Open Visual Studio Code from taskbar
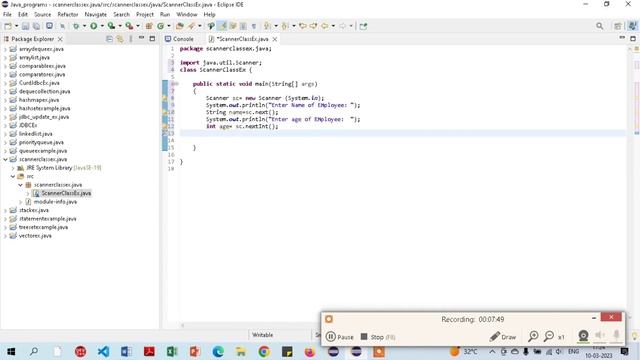Image resolution: width=640 pixels, height=360 pixels. click(x=103, y=351)
